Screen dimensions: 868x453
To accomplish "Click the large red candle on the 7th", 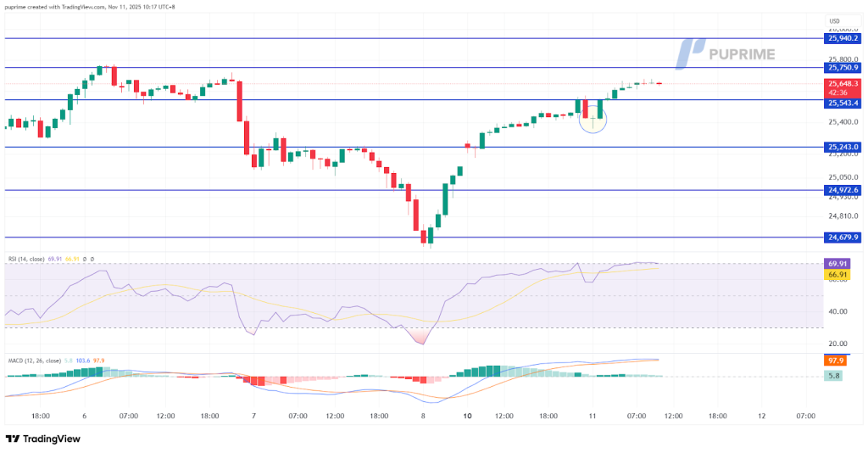I will tap(240, 100).
